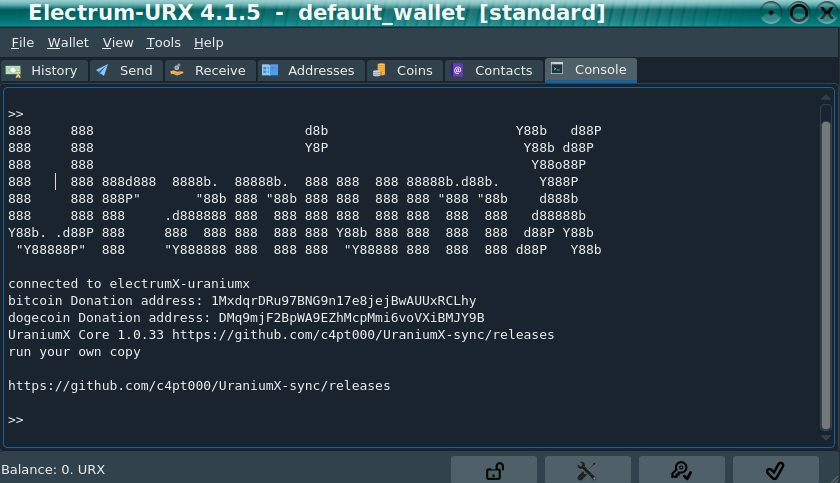Open the View menu
This screenshot has width=840, height=483.
(118, 42)
